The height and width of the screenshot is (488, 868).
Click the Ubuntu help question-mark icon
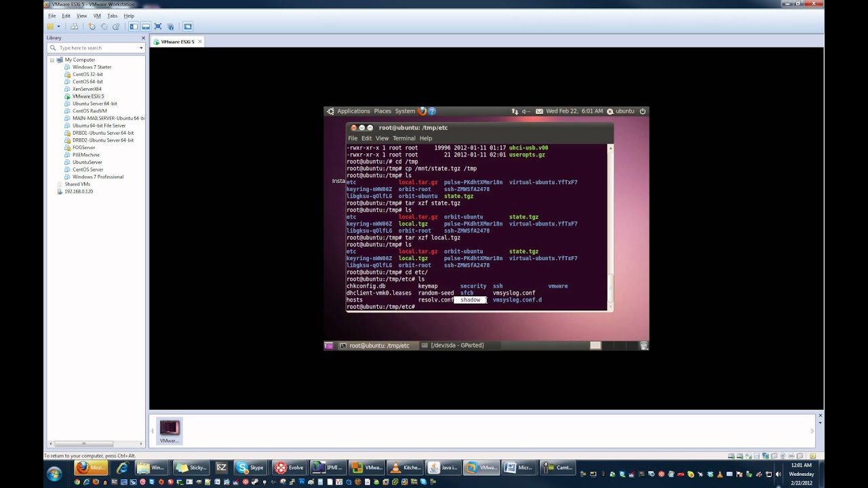click(x=432, y=111)
